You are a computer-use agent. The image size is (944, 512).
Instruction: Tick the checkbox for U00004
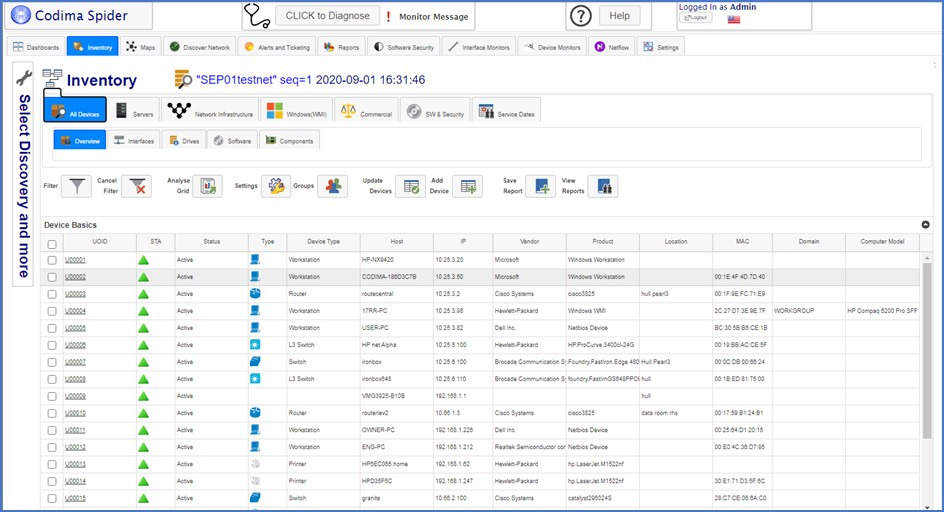click(x=52, y=311)
